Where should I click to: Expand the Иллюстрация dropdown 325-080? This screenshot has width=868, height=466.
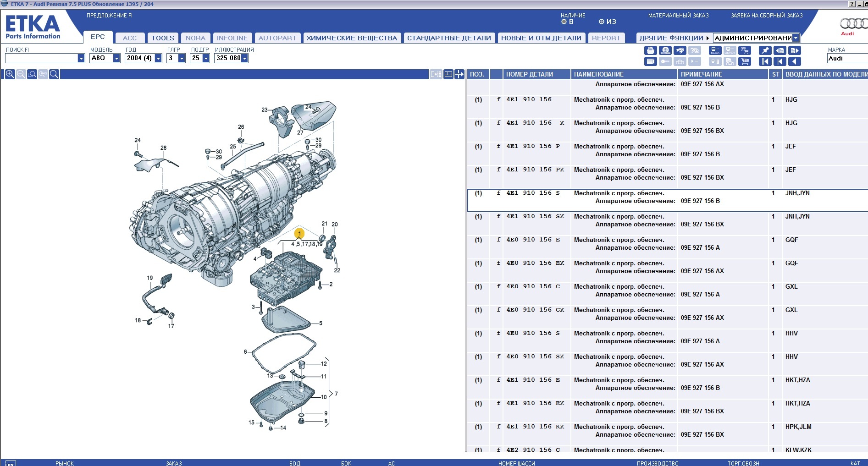(x=244, y=58)
